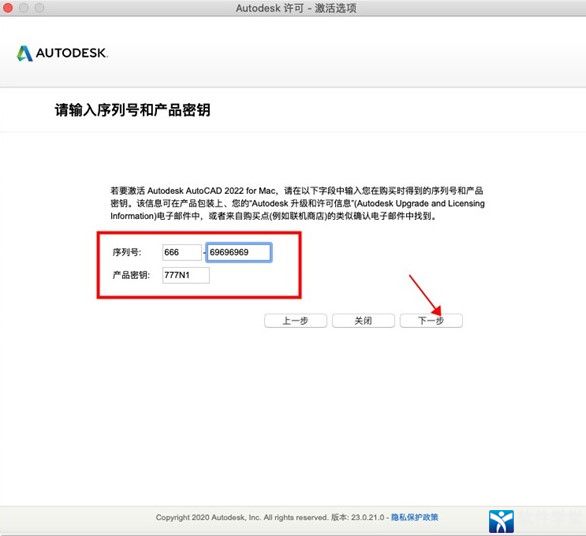586x536 pixels.
Task: Focus the serial number field containing 666
Action: [x=182, y=252]
